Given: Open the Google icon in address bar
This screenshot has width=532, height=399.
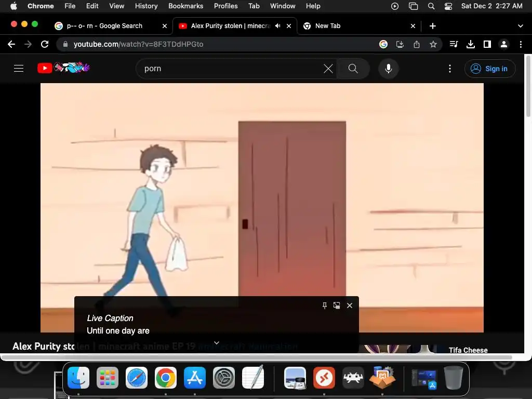Looking at the screenshot, I should (383, 44).
